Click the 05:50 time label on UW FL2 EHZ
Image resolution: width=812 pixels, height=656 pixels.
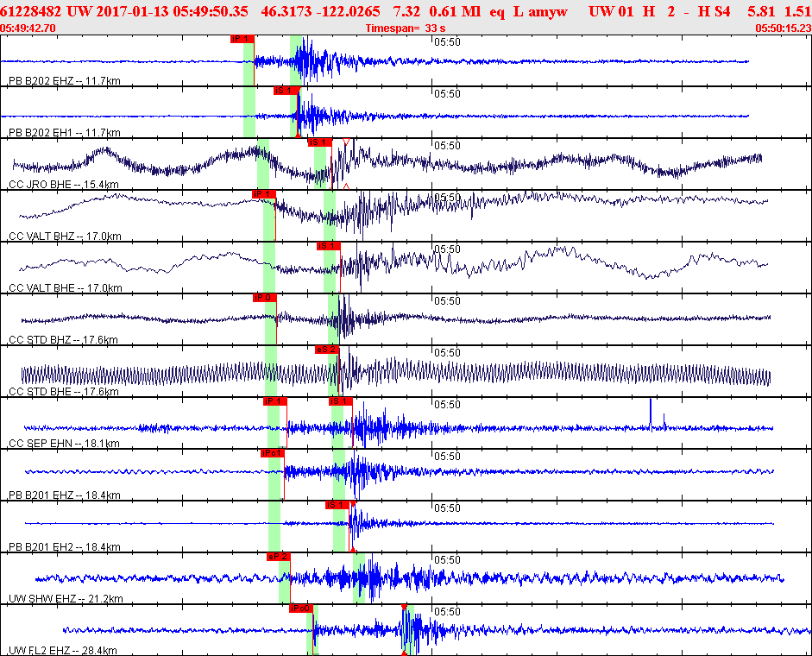pyautogui.click(x=448, y=612)
